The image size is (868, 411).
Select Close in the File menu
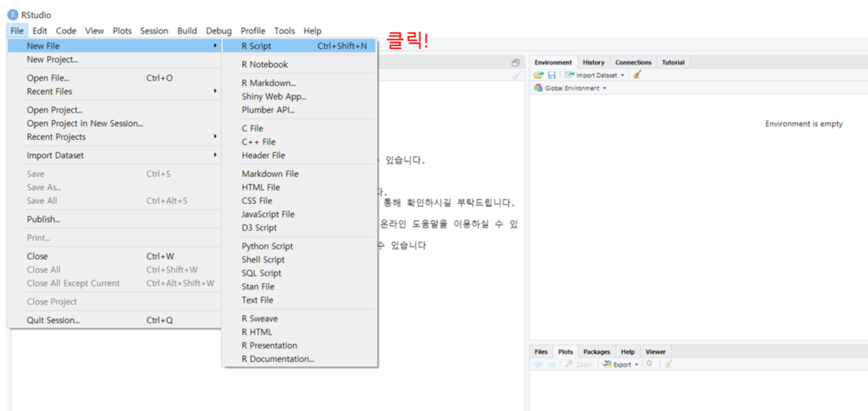[x=115, y=256]
